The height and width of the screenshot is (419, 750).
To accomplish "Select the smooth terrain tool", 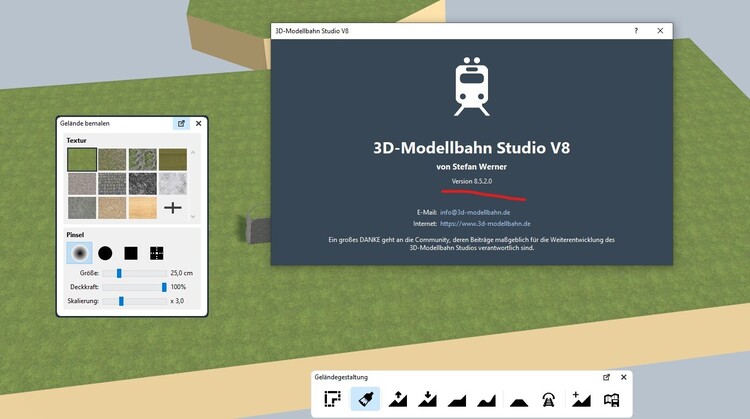I will pyautogui.click(x=486, y=400).
